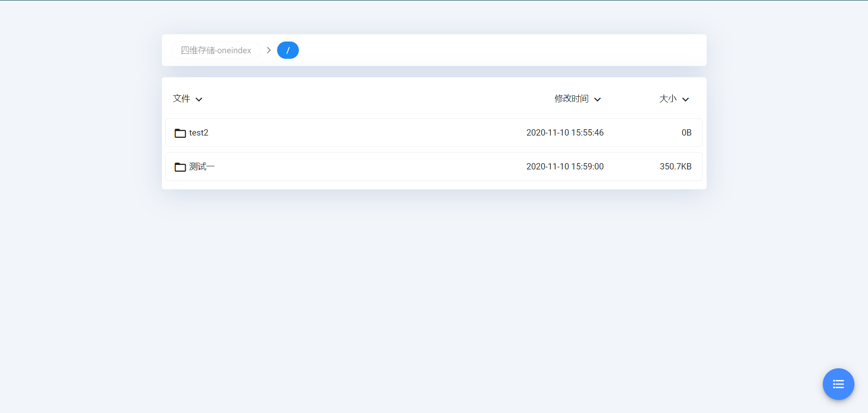Click the date 2020-11-10 15:55:46

point(565,132)
